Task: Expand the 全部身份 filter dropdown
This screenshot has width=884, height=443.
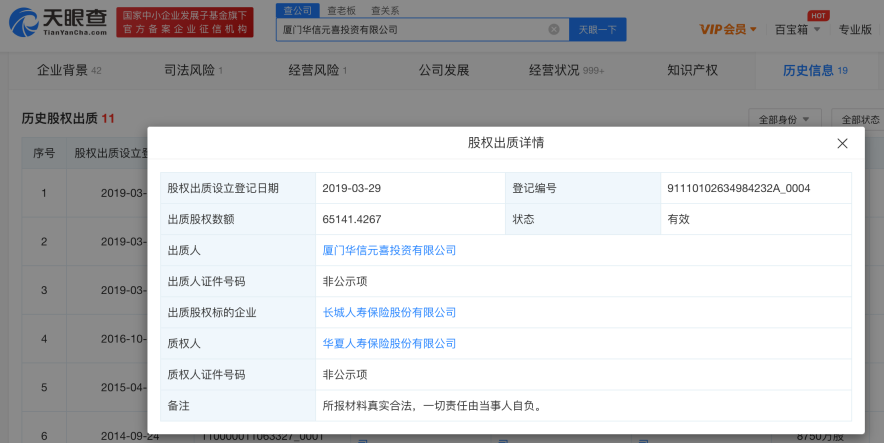Action: click(x=784, y=119)
